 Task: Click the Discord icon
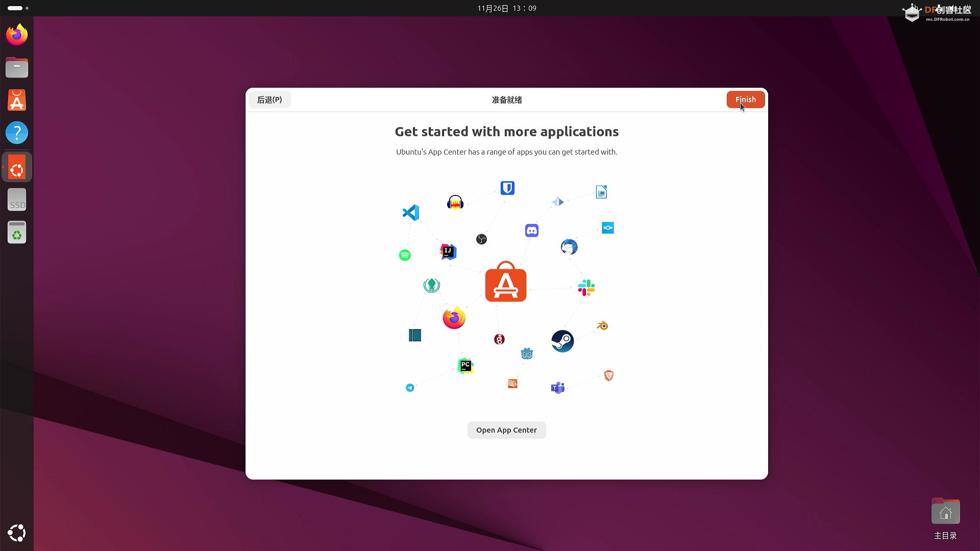pyautogui.click(x=531, y=231)
